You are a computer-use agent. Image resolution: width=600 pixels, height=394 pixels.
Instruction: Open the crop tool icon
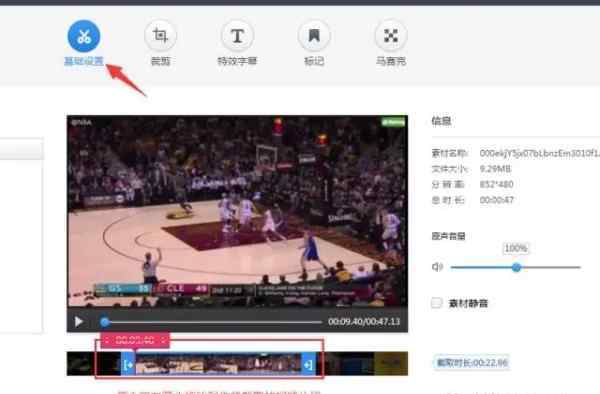tap(160, 36)
